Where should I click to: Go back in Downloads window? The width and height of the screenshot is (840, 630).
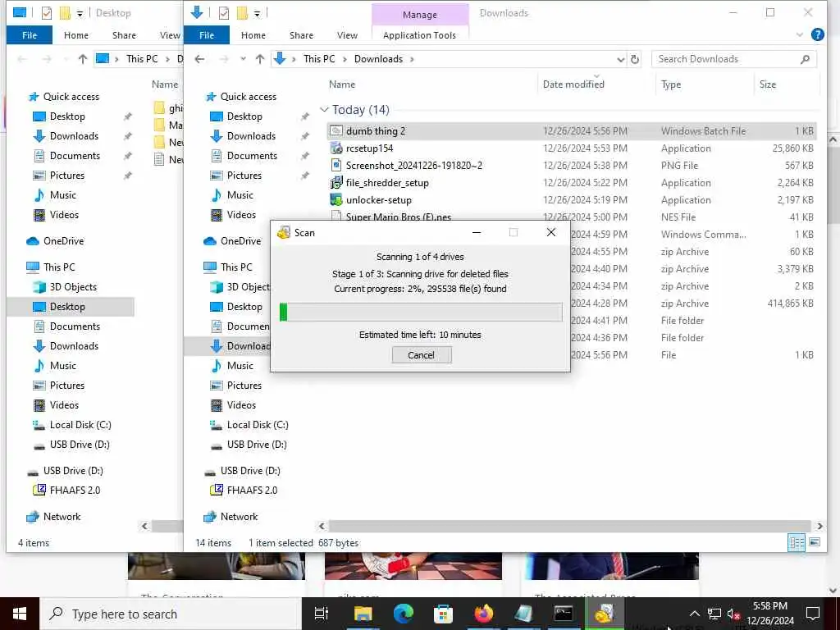coord(199,59)
